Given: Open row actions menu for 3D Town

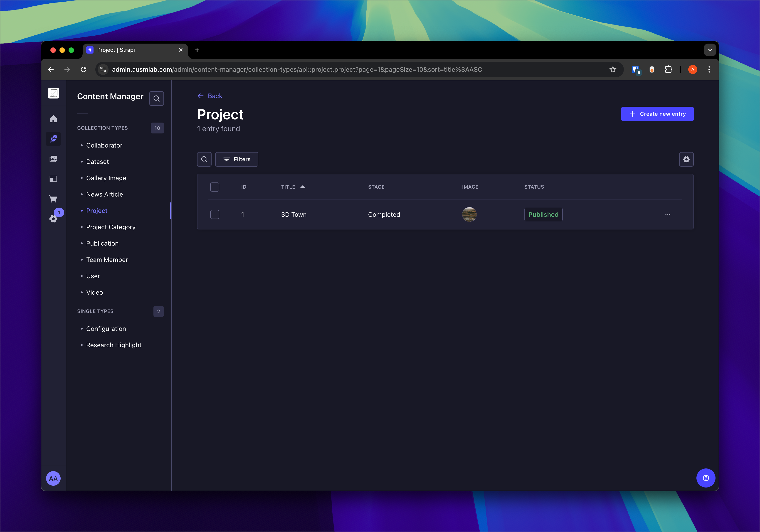Looking at the screenshot, I should [668, 214].
